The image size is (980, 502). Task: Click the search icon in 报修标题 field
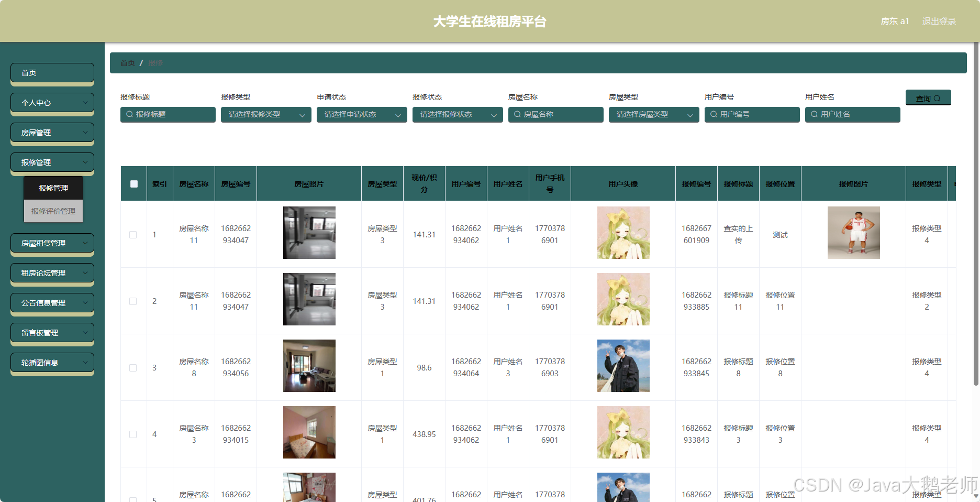(x=129, y=114)
